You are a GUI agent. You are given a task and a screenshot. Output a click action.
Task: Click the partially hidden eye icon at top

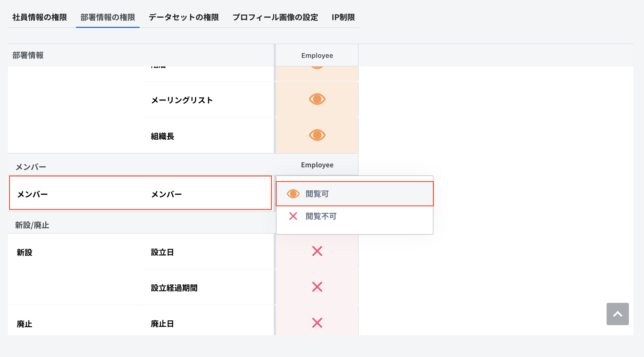(x=317, y=68)
